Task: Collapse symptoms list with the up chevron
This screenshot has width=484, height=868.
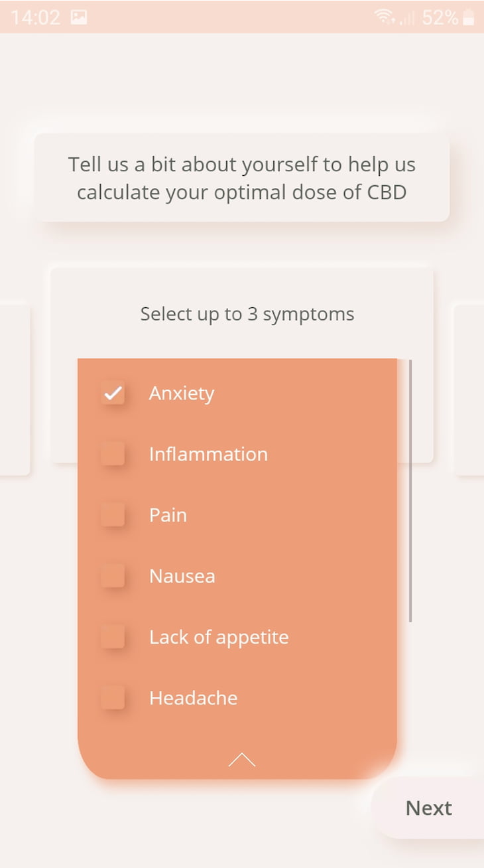Action: (242, 760)
